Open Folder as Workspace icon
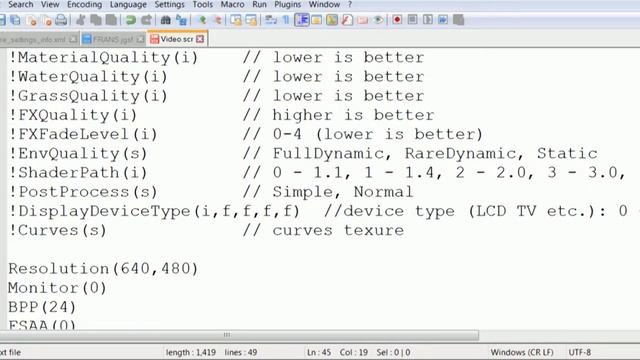This screenshot has height=360, width=640. click(362, 20)
